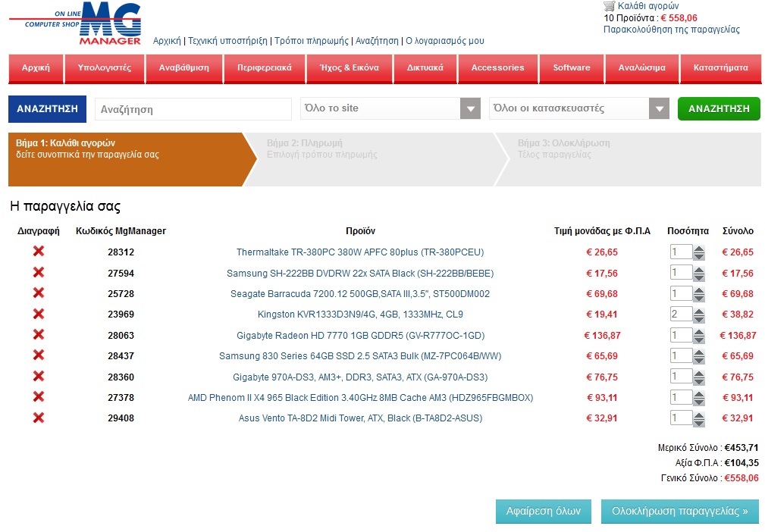The width and height of the screenshot is (765, 532).
Task: Select Βήμα 1: Καλάθι αγορών step
Action: 132,159
